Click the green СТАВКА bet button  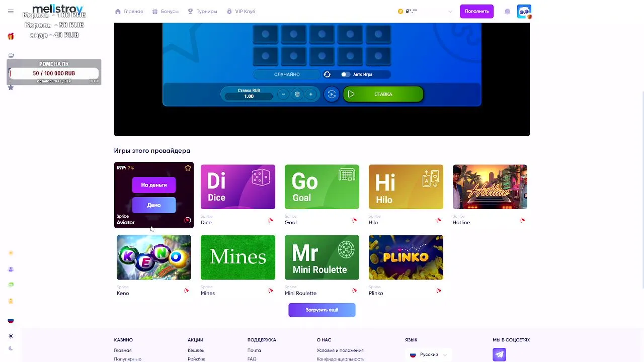point(383,94)
